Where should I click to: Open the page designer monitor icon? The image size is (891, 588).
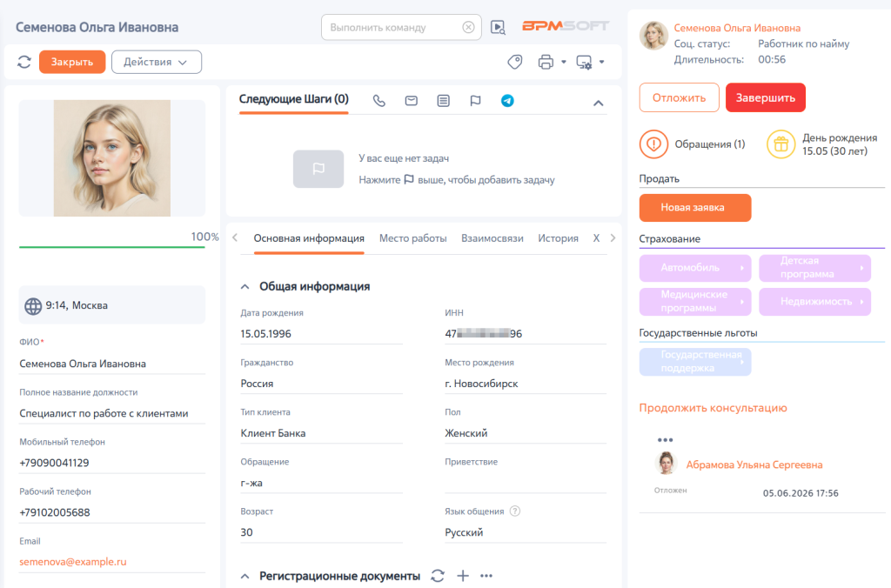click(x=584, y=62)
